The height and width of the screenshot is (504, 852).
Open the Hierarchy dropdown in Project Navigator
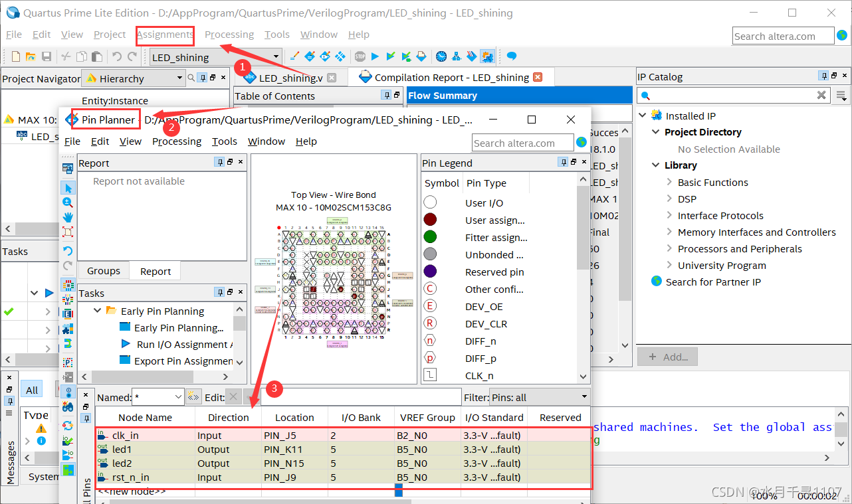[x=179, y=78]
